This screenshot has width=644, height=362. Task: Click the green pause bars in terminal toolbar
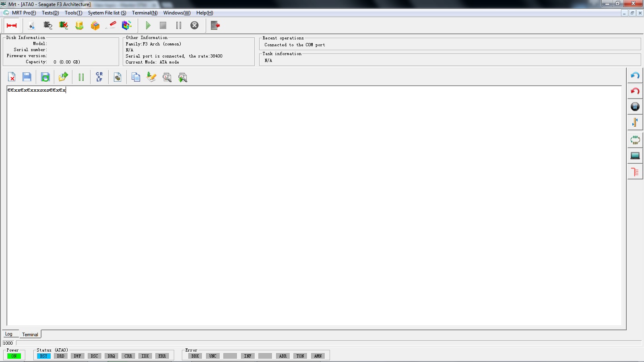coord(81,77)
